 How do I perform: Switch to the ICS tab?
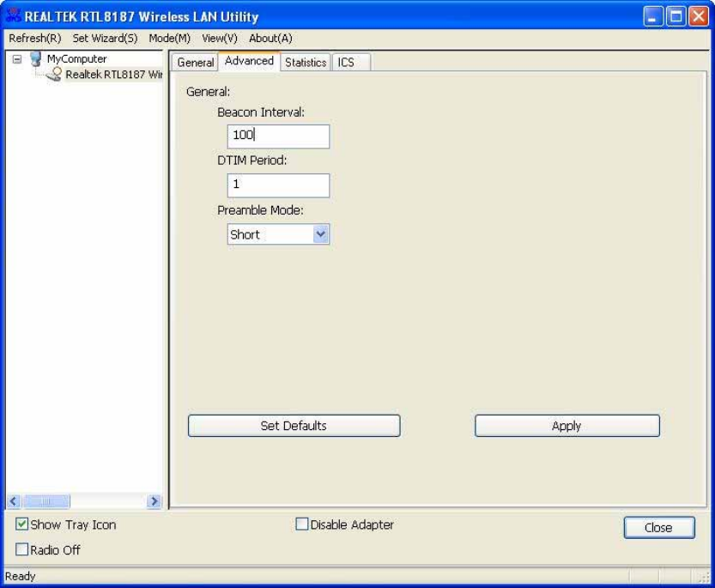pyautogui.click(x=351, y=63)
